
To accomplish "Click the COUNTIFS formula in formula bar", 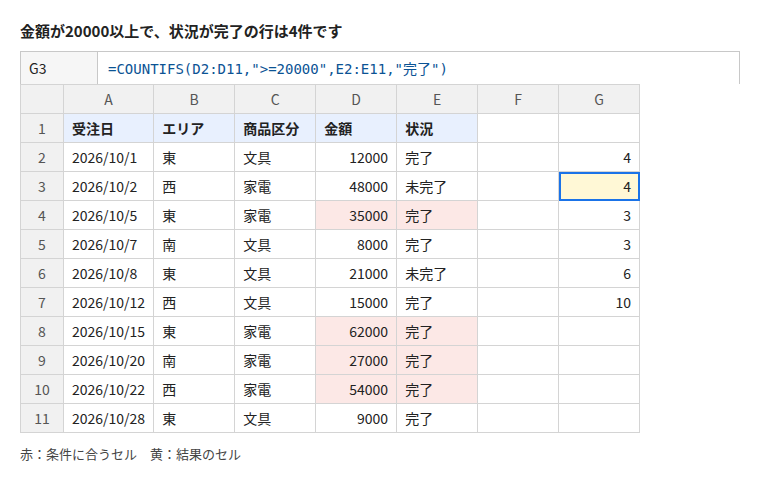I will [277, 69].
